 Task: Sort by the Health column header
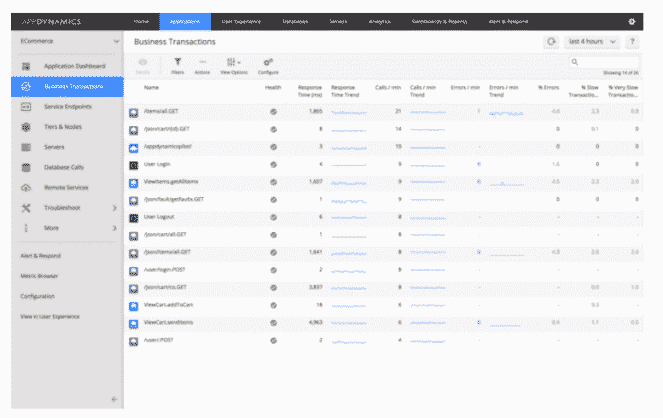tap(273, 87)
